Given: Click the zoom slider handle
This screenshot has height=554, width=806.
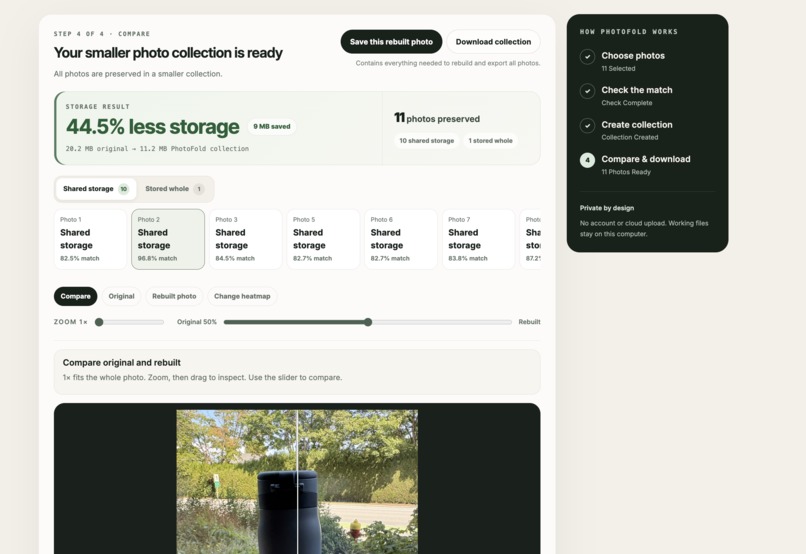Looking at the screenshot, I should pos(99,322).
